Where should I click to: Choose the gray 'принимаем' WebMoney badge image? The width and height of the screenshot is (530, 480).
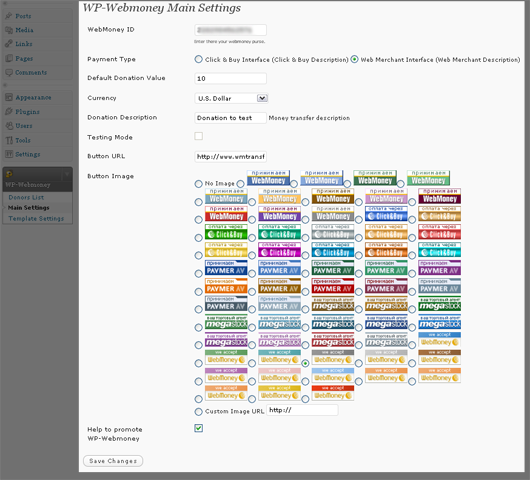click(x=333, y=214)
